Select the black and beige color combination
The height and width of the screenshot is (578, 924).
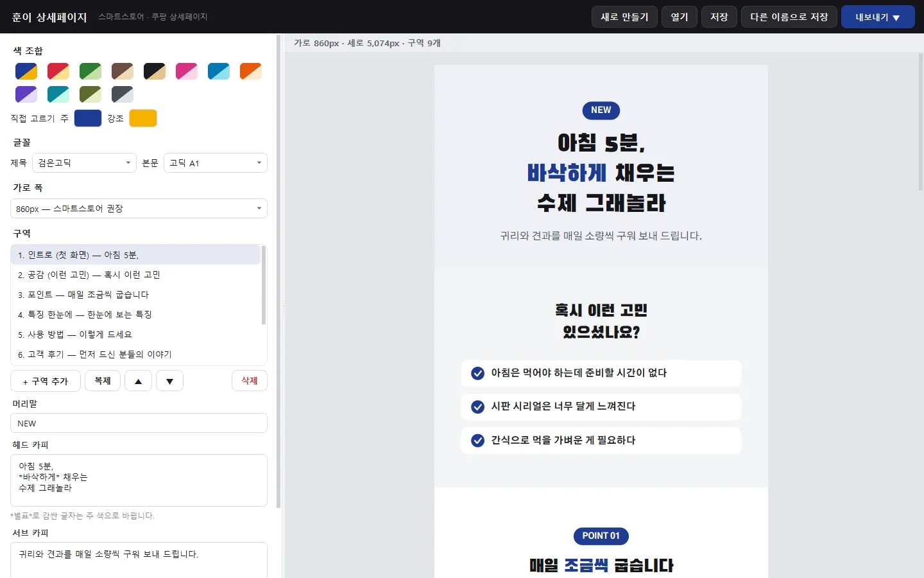pos(155,71)
